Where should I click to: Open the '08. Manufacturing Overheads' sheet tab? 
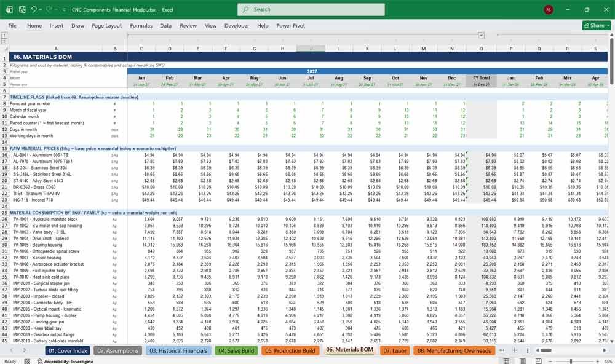click(454, 350)
